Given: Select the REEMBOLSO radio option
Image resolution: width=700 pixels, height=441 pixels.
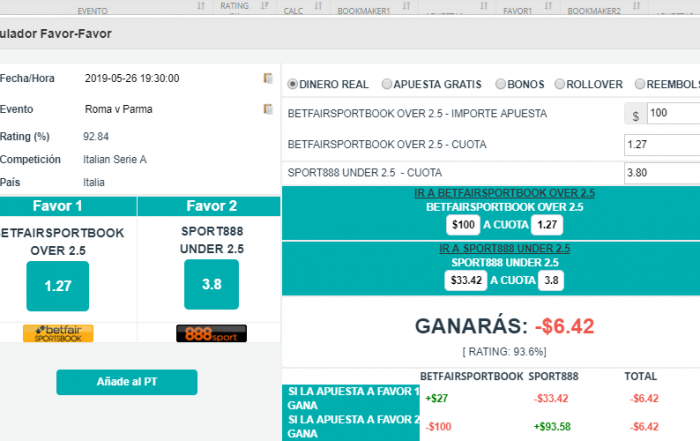Looking at the screenshot, I should [640, 84].
